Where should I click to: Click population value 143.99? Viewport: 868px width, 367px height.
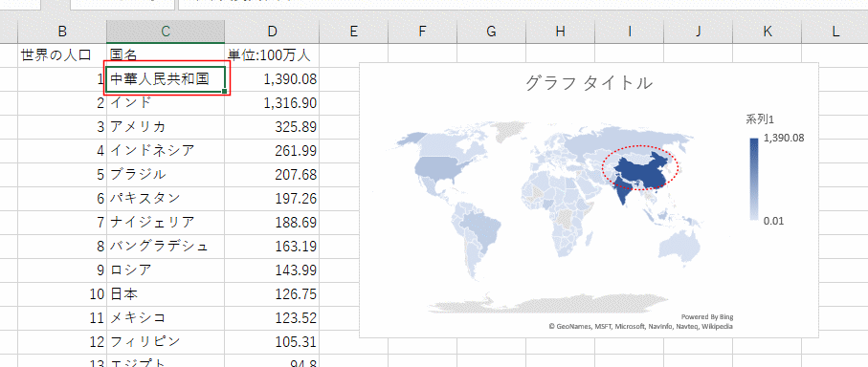pos(272,270)
